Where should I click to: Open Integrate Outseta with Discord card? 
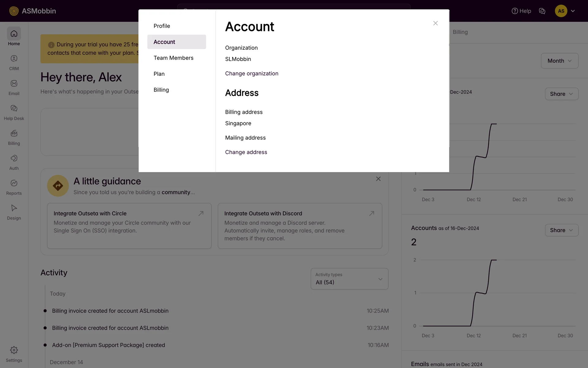300,226
